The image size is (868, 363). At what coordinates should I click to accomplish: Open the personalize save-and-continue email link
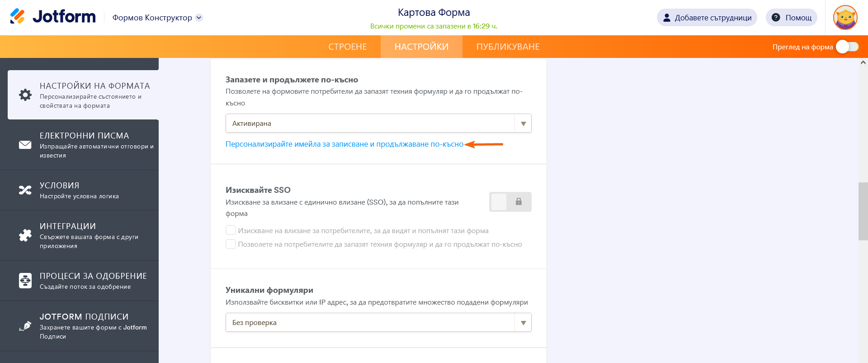tap(344, 144)
